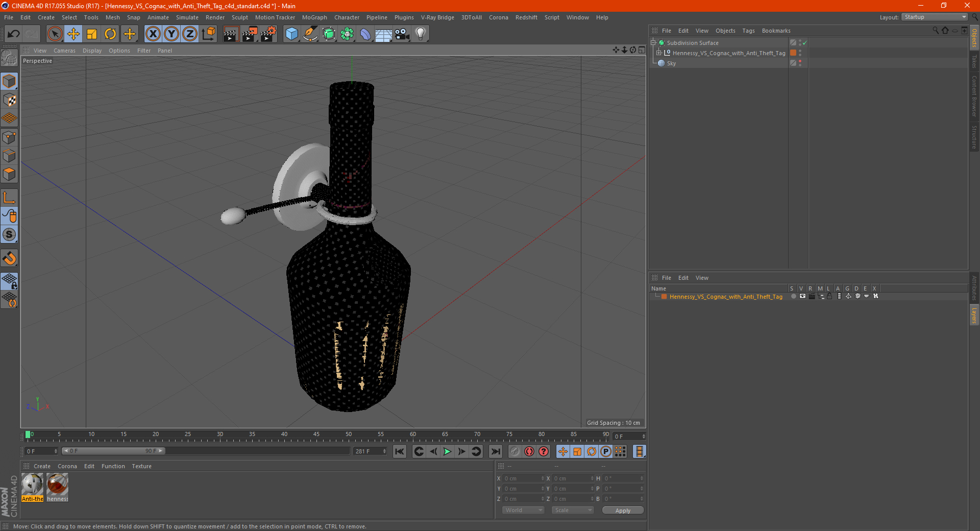
Task: Switch to Texture mode
Action: (x=9, y=100)
